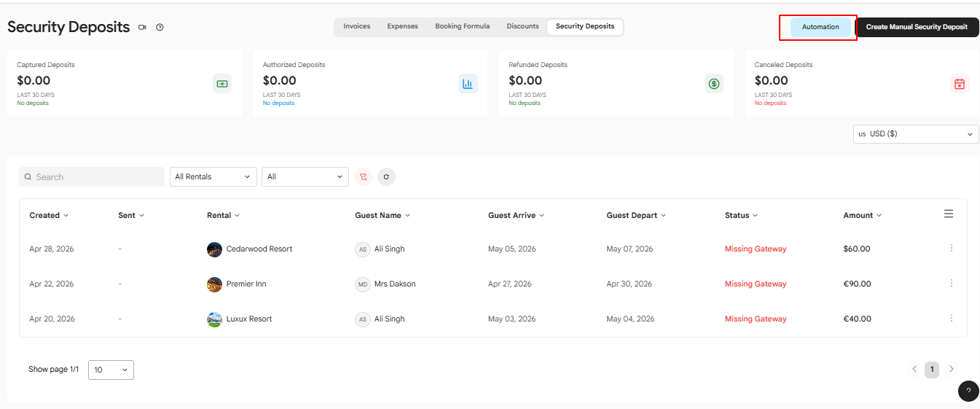Sort by Sent column
Screen dimensions: 980x409
point(131,215)
